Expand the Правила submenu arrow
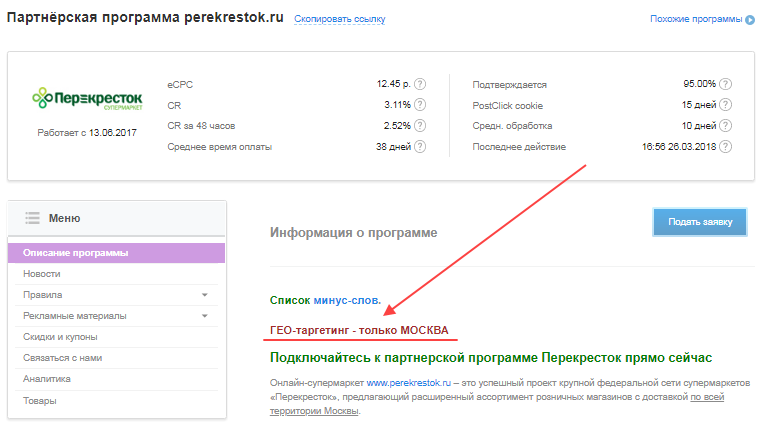760x425 pixels. click(204, 295)
